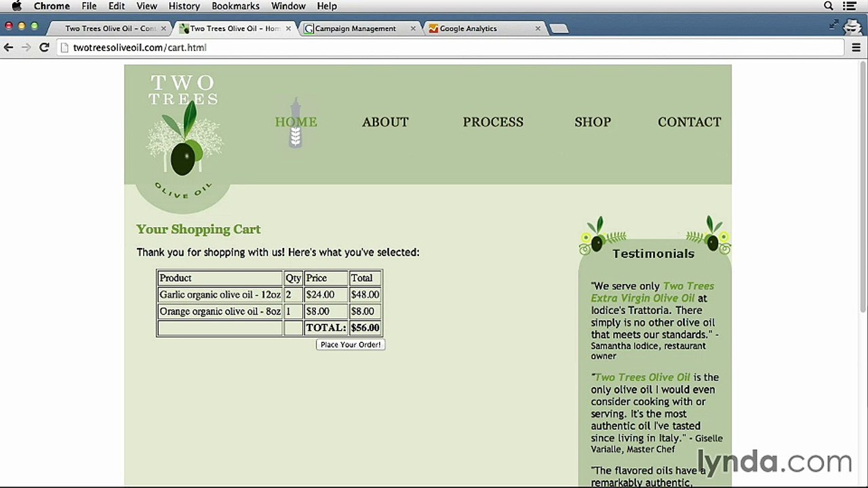Click the Place Your Order! button
Viewport: 868px width, 488px height.
pyautogui.click(x=351, y=344)
